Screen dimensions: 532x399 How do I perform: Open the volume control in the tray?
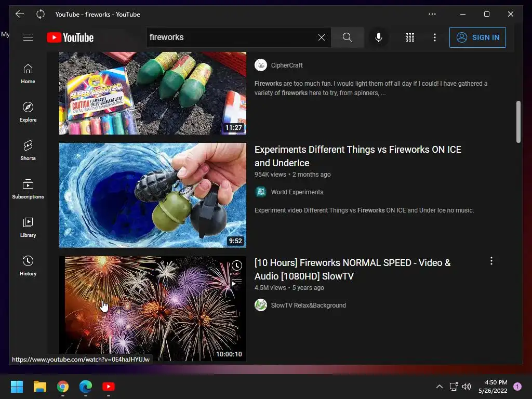point(467,387)
